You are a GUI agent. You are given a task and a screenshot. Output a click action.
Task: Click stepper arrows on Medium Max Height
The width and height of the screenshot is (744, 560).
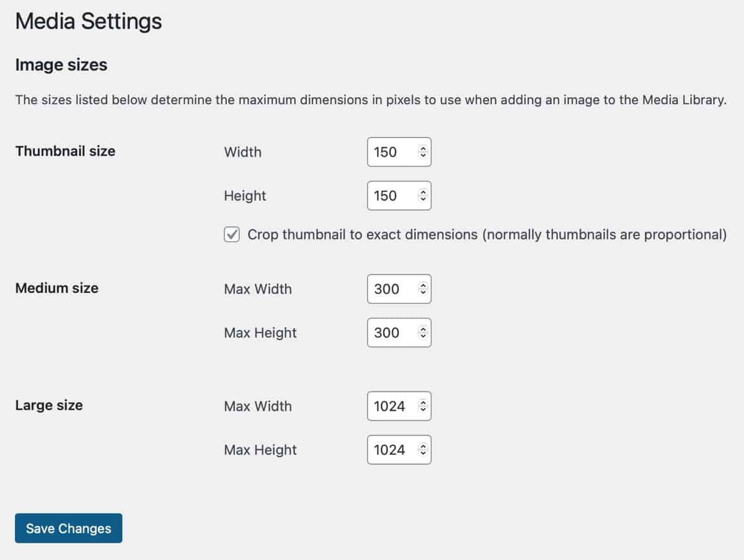click(x=423, y=333)
